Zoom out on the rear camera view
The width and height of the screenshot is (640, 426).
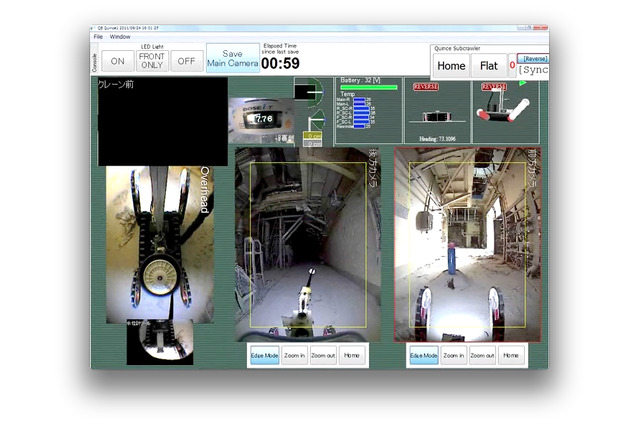[x=323, y=355]
